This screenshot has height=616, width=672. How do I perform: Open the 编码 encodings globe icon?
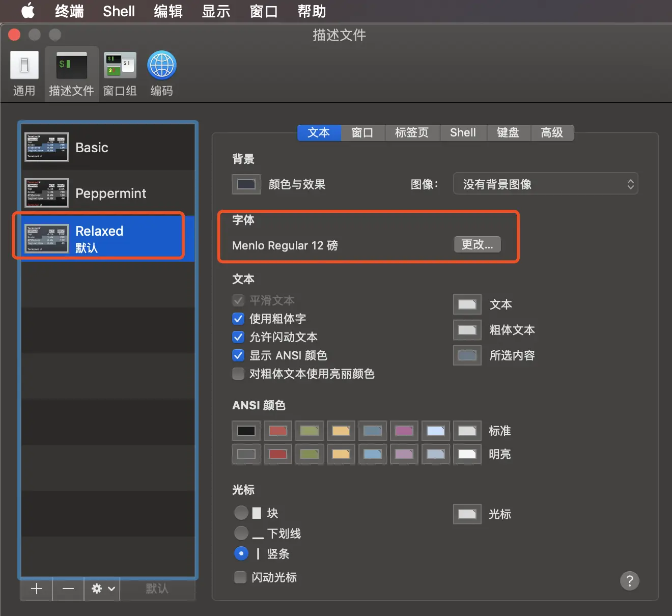coord(162,74)
